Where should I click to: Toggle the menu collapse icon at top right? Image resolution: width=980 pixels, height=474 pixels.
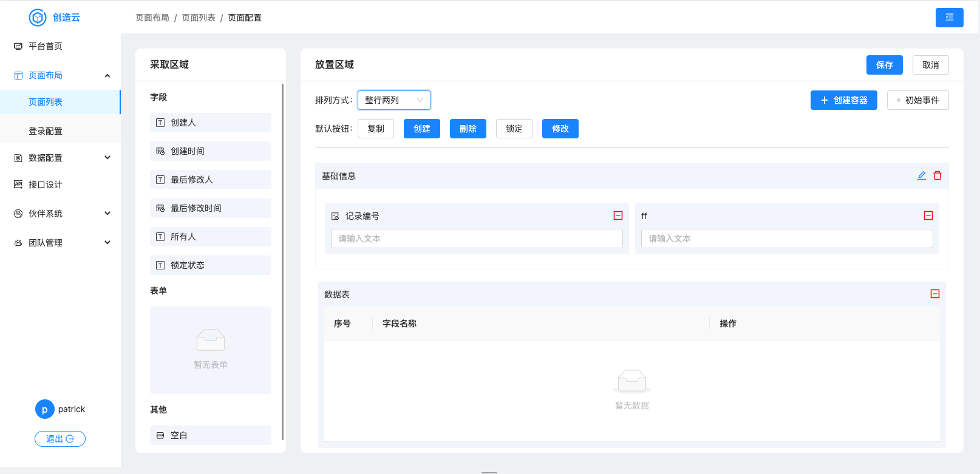(950, 18)
